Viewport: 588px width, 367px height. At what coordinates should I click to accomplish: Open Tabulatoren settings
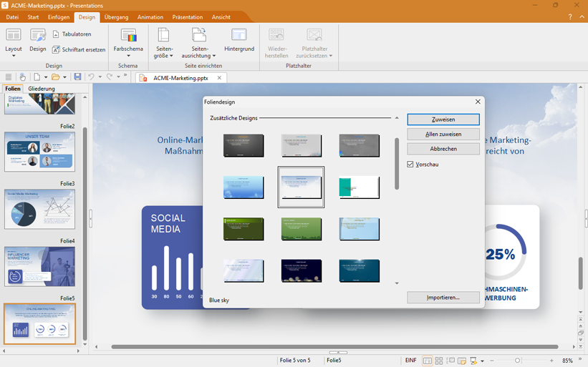point(72,34)
